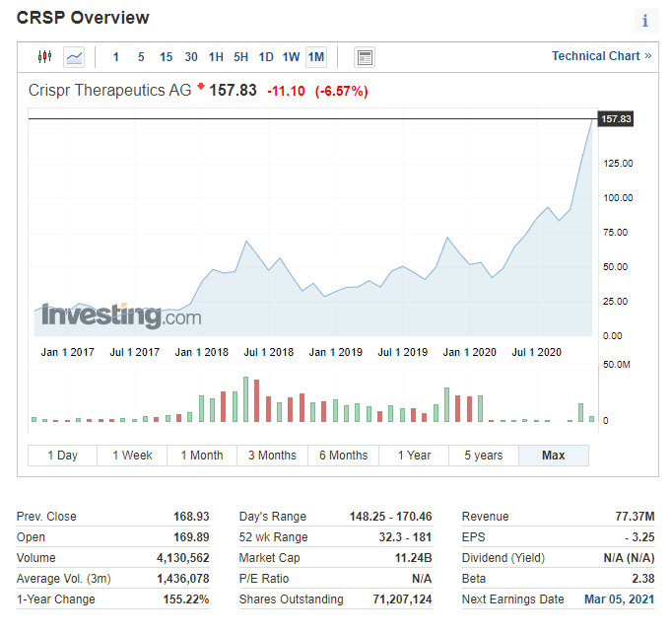672x633 pixels.
Task: Click the Beta value 2.38
Action: point(642,579)
